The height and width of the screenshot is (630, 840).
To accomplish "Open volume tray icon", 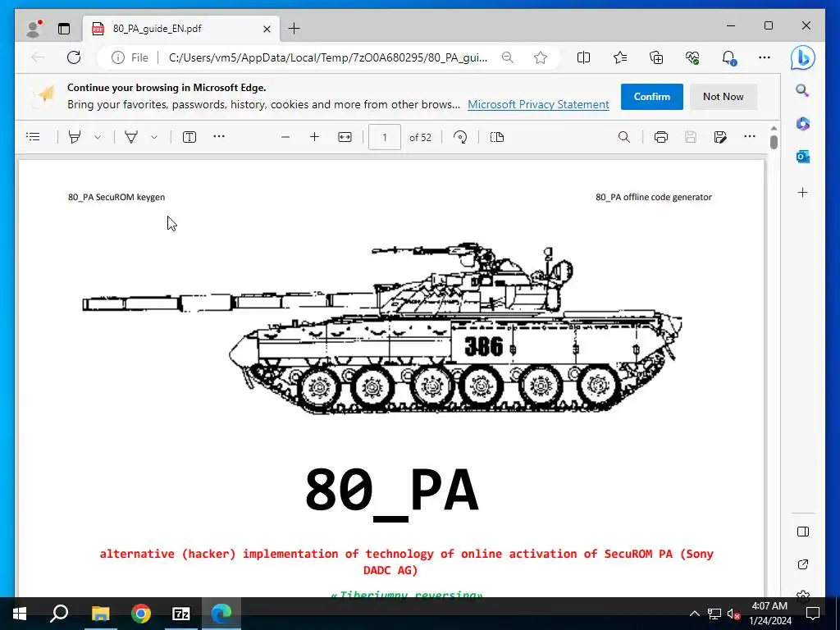I will click(x=733, y=614).
